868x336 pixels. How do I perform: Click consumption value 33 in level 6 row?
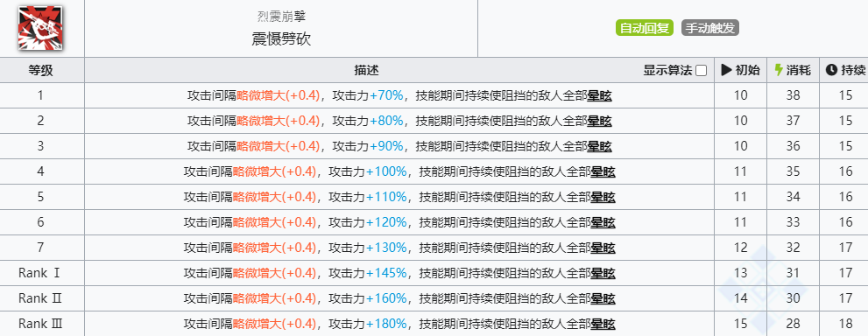click(x=793, y=223)
